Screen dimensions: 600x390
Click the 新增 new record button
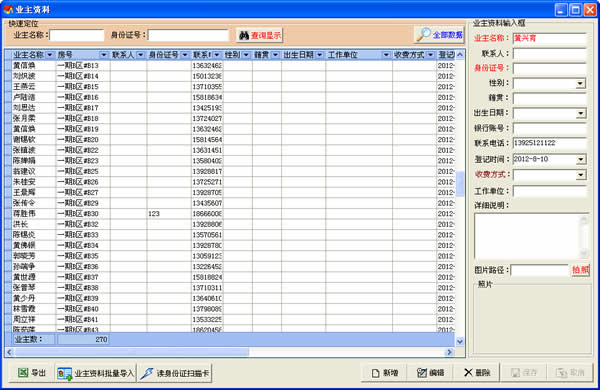[x=384, y=372]
